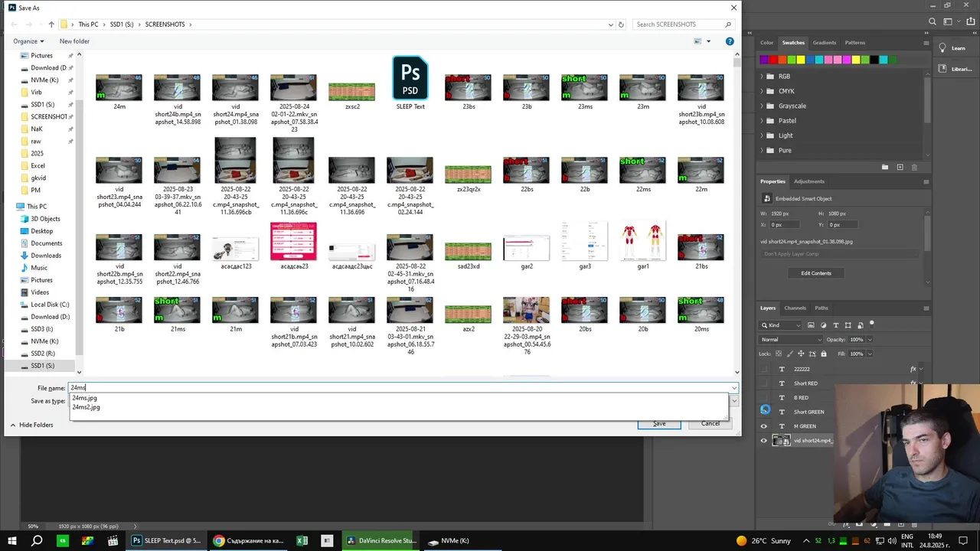
Task: Click Lock transparent pixels icon
Action: pyautogui.click(x=779, y=354)
